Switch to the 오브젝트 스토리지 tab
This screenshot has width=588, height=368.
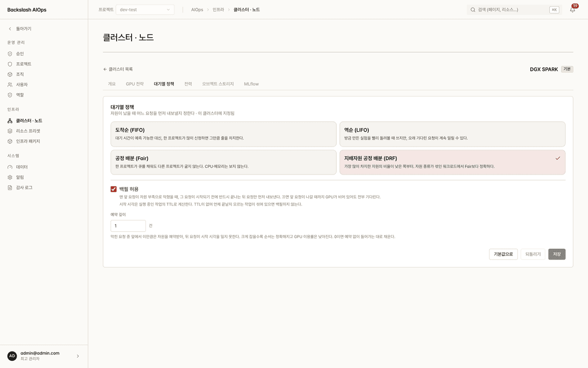[218, 84]
